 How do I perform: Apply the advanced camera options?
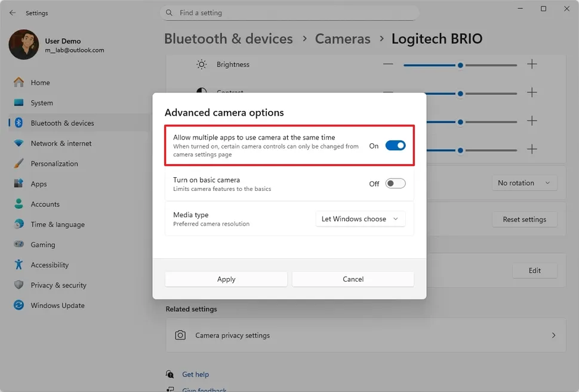pyautogui.click(x=226, y=279)
